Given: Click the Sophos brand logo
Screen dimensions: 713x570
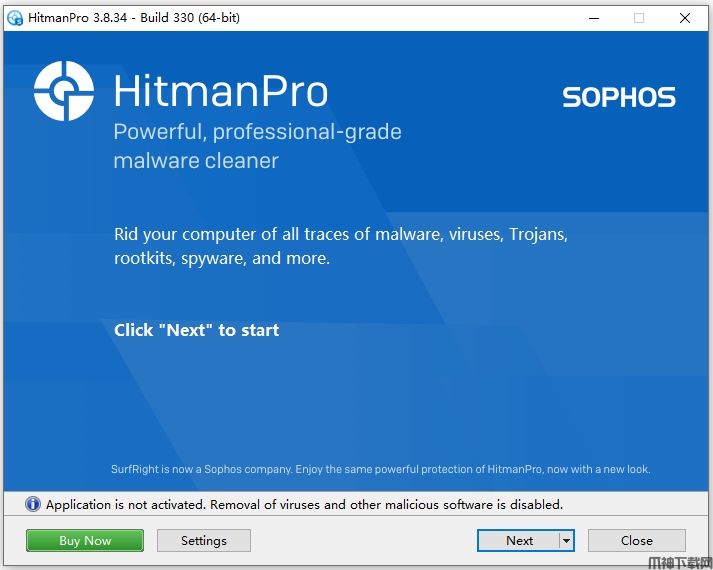Looking at the screenshot, I should pyautogui.click(x=618, y=97).
